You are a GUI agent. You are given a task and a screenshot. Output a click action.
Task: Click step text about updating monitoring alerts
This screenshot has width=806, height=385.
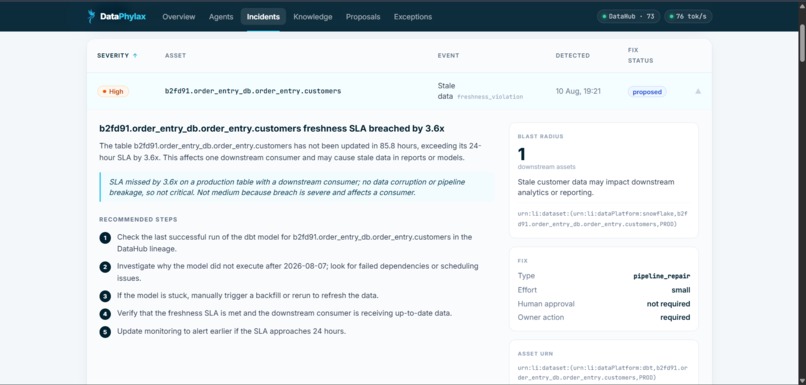[x=231, y=331]
